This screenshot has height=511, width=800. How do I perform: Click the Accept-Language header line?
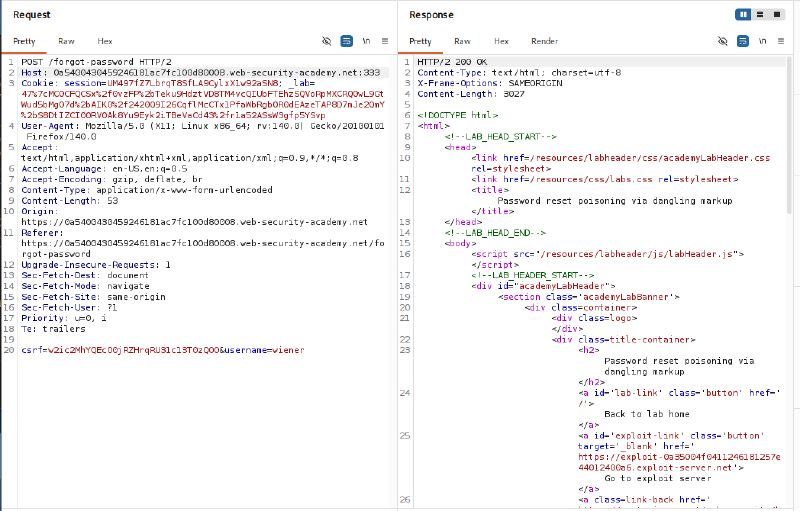point(104,169)
